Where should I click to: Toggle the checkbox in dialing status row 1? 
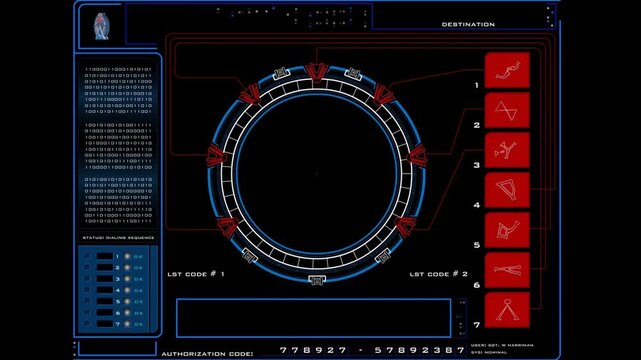coord(87,256)
